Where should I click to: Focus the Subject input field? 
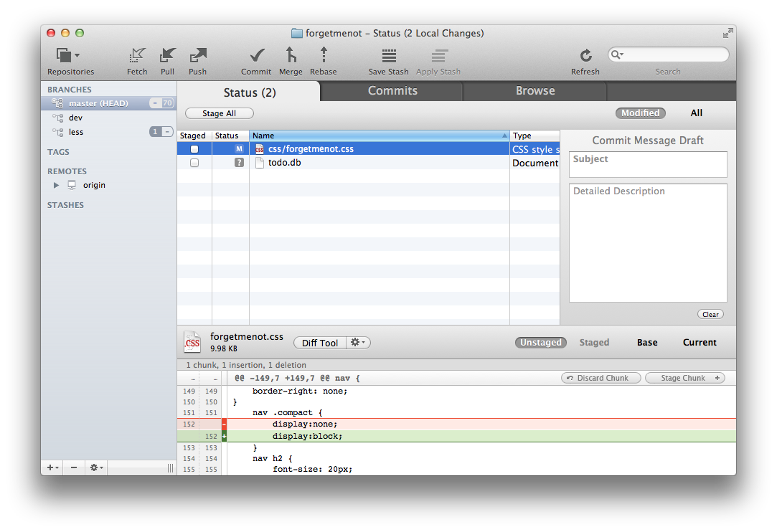click(648, 164)
